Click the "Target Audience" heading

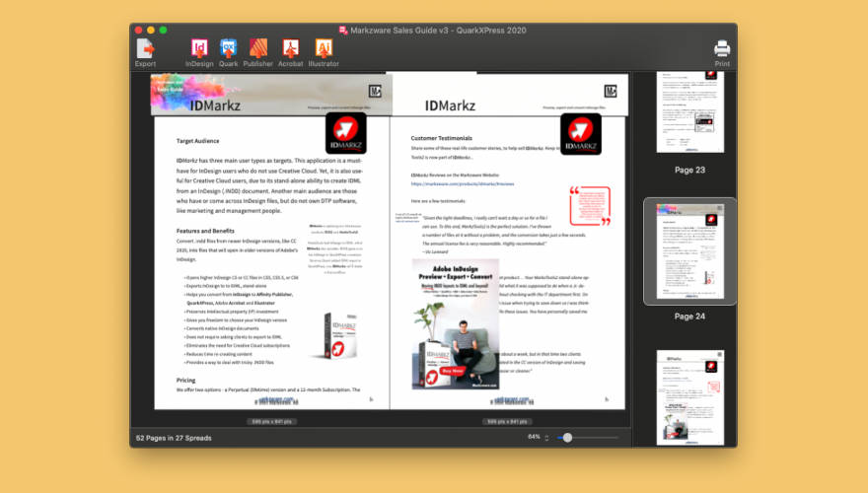pyautogui.click(x=197, y=141)
